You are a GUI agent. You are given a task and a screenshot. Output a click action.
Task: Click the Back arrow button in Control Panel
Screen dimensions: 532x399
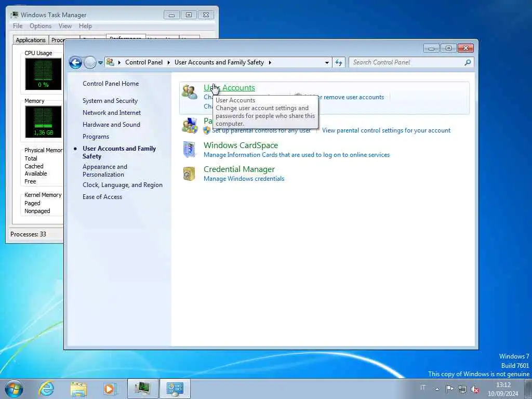pos(75,62)
